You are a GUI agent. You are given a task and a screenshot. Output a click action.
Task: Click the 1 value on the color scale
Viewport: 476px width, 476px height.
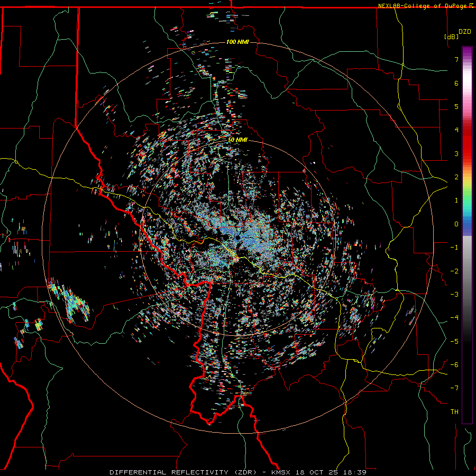456,200
